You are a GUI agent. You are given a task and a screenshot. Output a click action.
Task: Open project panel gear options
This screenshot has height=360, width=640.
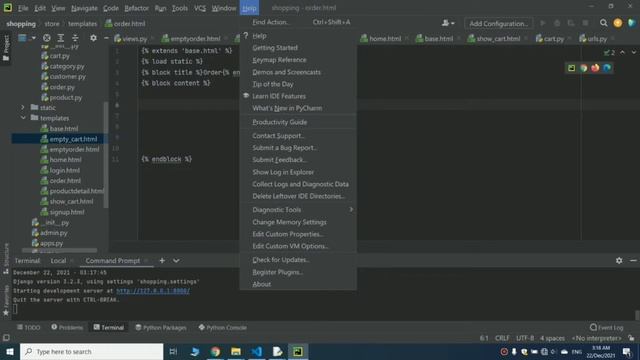tap(93, 38)
